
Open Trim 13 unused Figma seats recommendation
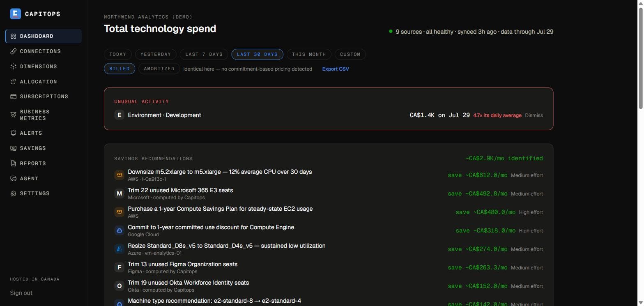tap(329, 267)
